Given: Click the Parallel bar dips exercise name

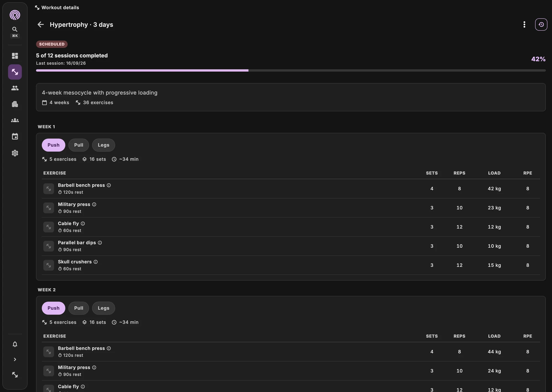Looking at the screenshot, I should click(77, 243).
